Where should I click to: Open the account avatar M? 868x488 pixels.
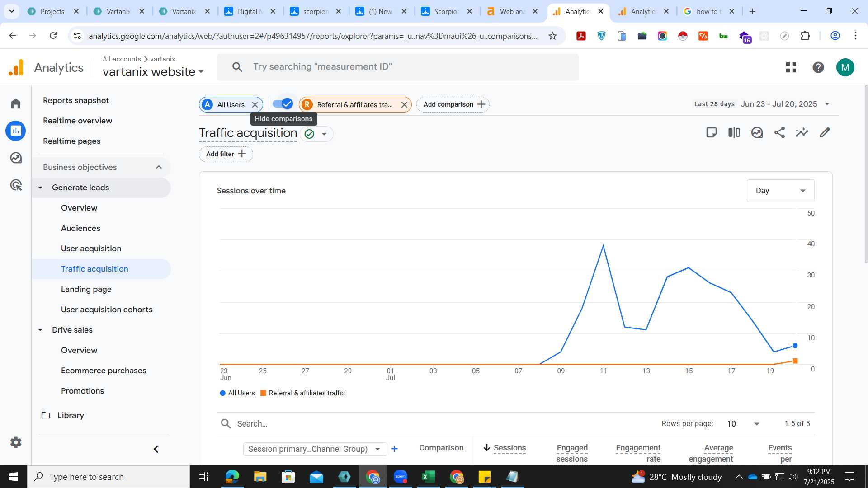(x=845, y=67)
